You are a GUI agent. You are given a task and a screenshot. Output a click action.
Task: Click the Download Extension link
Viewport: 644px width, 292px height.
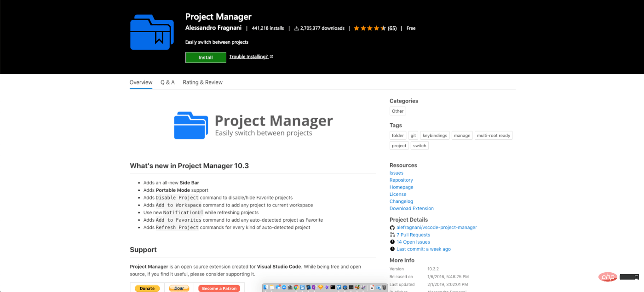coord(412,209)
